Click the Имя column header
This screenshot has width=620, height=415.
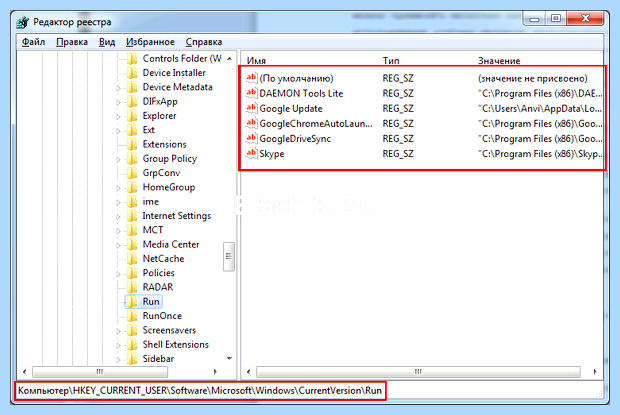click(x=256, y=61)
